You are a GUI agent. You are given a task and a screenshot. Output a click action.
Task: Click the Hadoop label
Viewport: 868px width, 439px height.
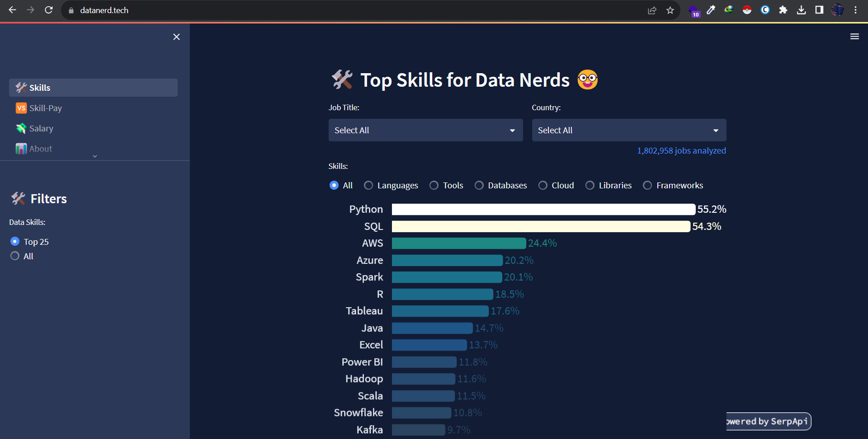pyautogui.click(x=364, y=378)
